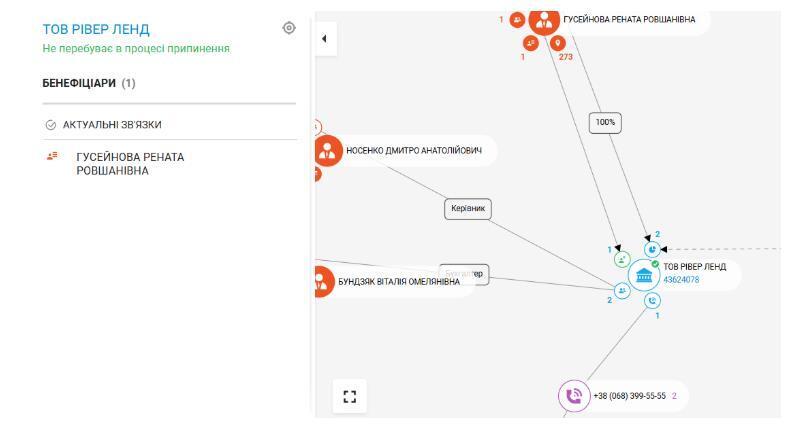797x425 pixels.
Task: Click the locate target icon beside company title
Action: pyautogui.click(x=290, y=28)
